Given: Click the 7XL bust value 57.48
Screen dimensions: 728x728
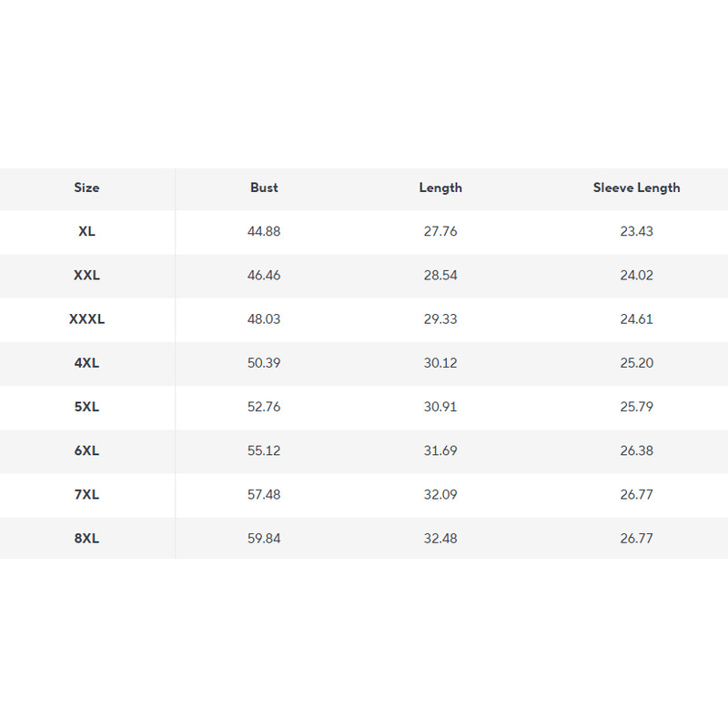Looking at the screenshot, I should (x=264, y=494).
